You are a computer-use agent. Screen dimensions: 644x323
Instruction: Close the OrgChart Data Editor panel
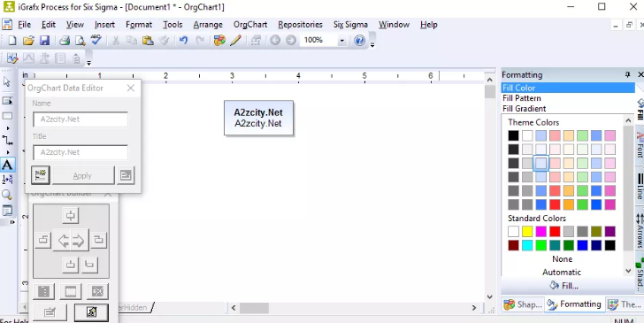(131, 88)
